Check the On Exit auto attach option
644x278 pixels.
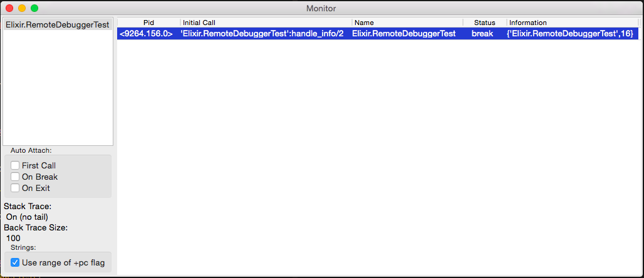coord(15,188)
